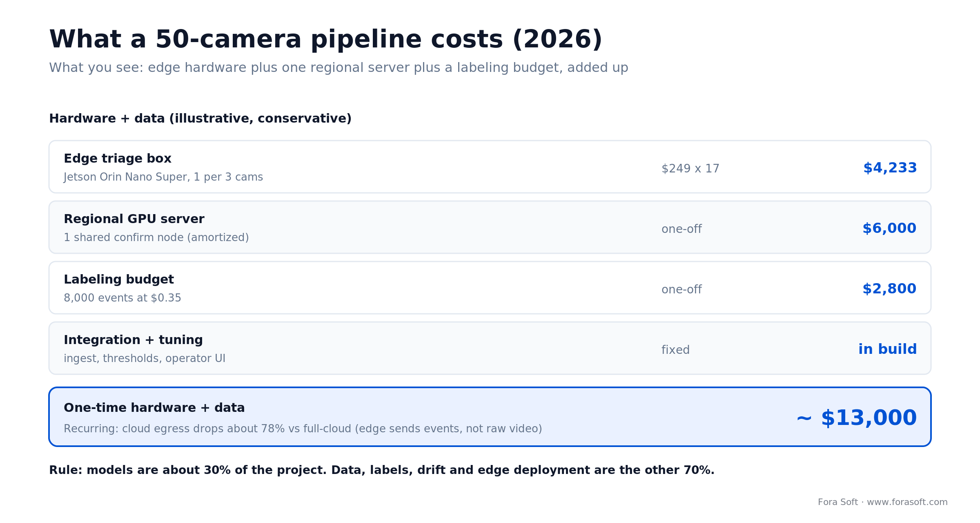Click the subtitle starting 'What you see: edge hardware'
The width and height of the screenshot is (980, 523).
(339, 68)
